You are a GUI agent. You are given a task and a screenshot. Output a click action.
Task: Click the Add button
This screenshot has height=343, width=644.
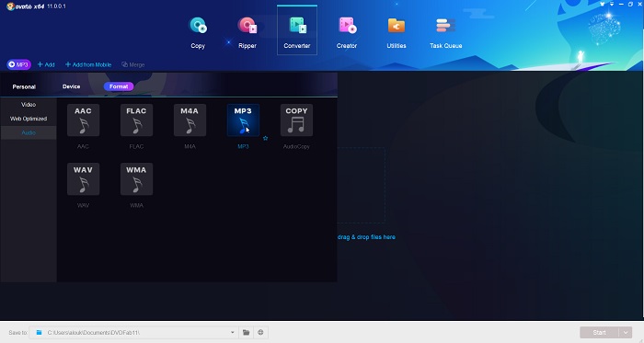(x=46, y=64)
